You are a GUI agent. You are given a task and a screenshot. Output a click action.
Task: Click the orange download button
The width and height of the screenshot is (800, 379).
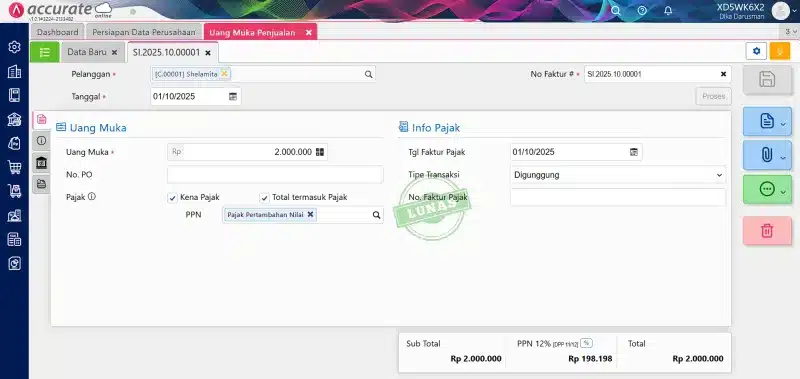(779, 51)
